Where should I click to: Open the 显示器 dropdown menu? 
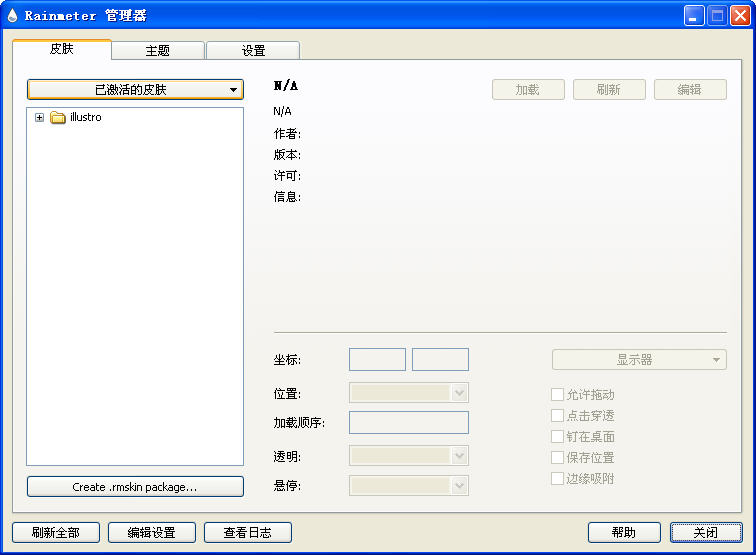[x=639, y=360]
